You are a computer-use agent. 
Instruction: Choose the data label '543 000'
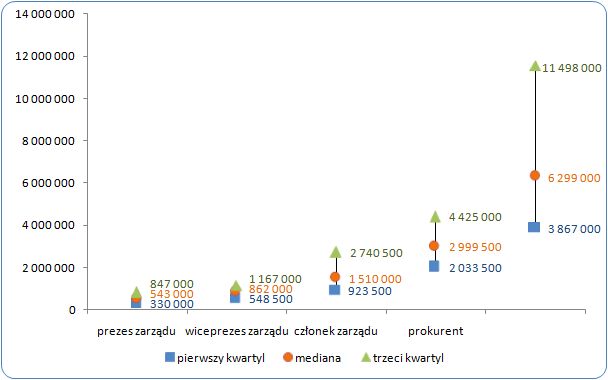click(171, 294)
